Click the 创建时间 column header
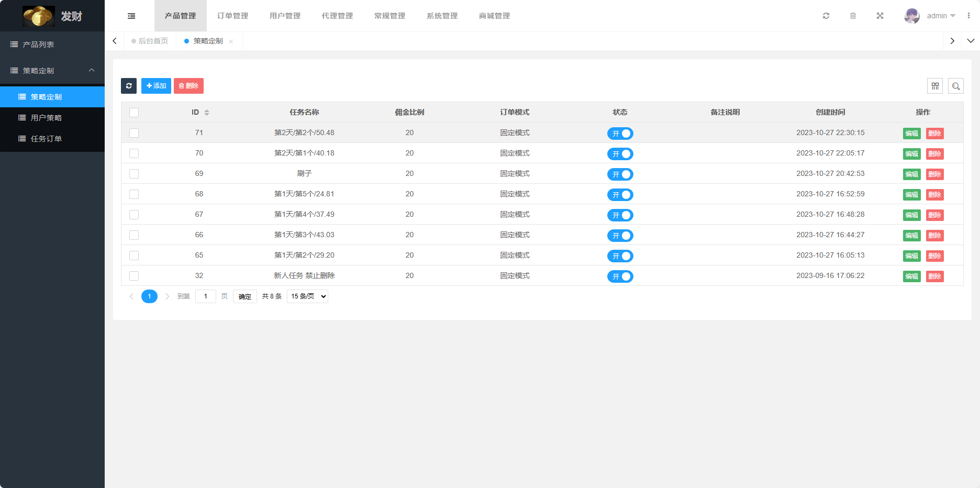 (x=830, y=112)
